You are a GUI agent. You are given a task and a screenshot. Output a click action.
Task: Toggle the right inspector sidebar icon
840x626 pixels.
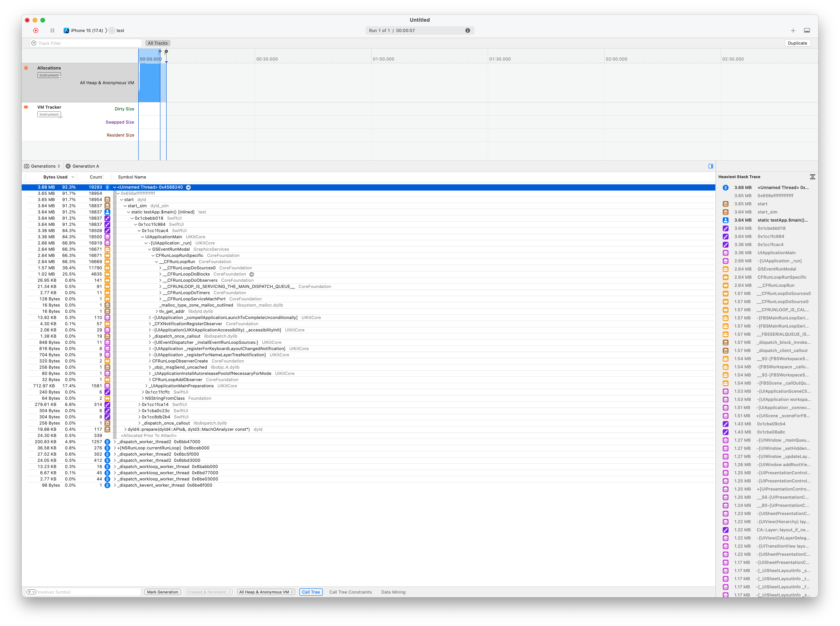click(x=711, y=166)
